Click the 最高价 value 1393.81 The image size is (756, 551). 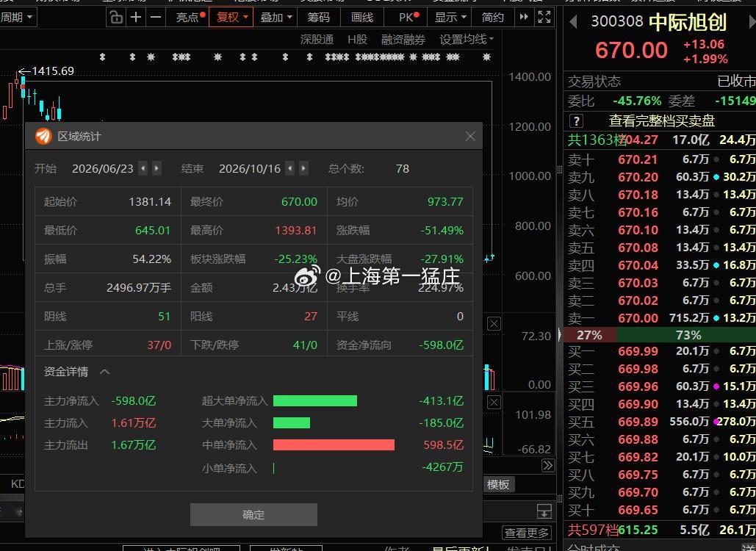click(x=295, y=231)
